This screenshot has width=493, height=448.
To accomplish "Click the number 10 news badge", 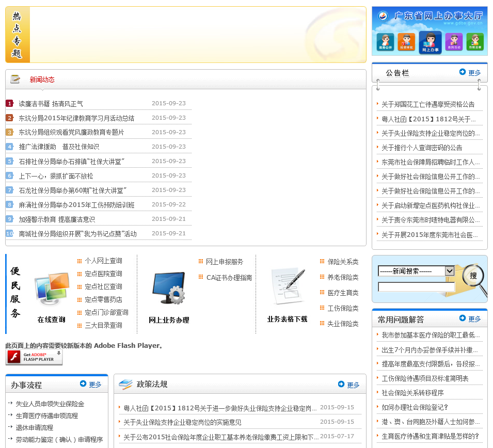I will [10, 233].
